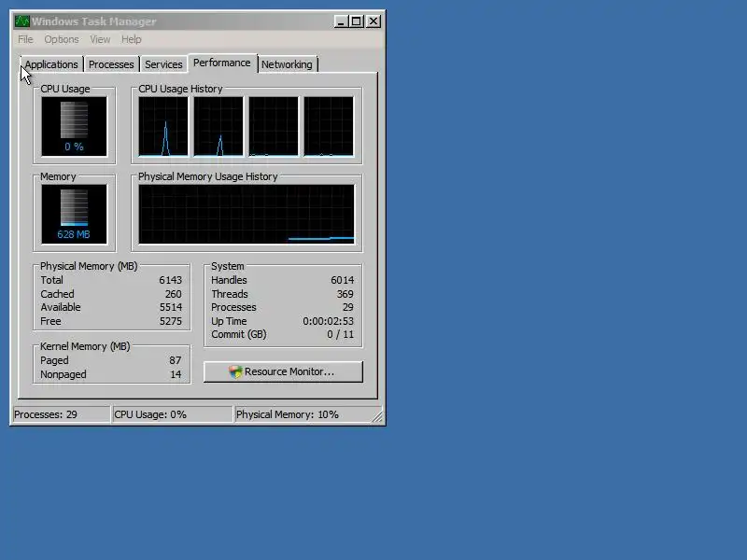747x560 pixels.
Task: Click the fourth CPU Usage History graph
Action: (x=329, y=126)
